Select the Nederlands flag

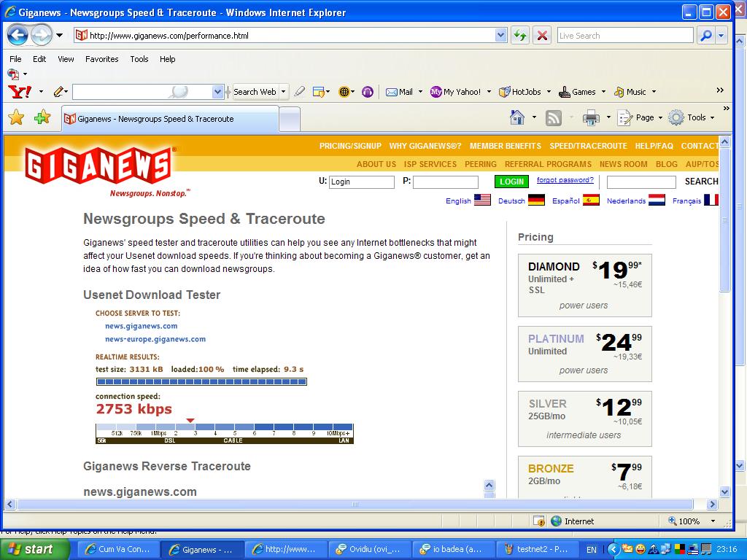pyautogui.click(x=657, y=200)
